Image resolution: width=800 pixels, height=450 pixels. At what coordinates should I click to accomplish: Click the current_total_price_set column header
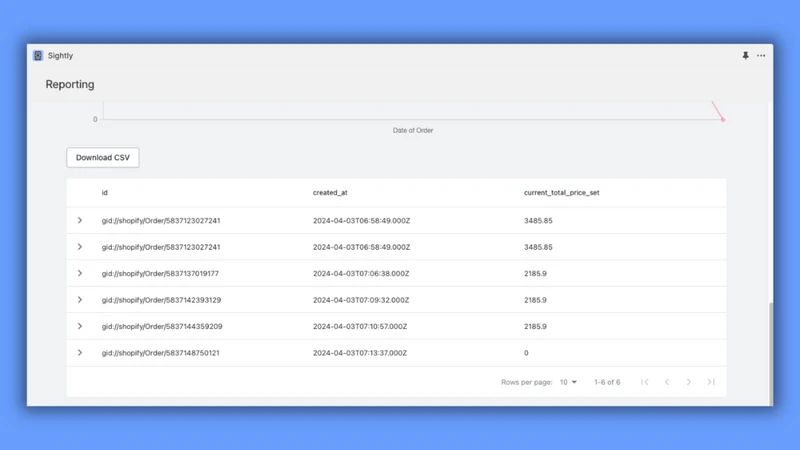click(561, 193)
